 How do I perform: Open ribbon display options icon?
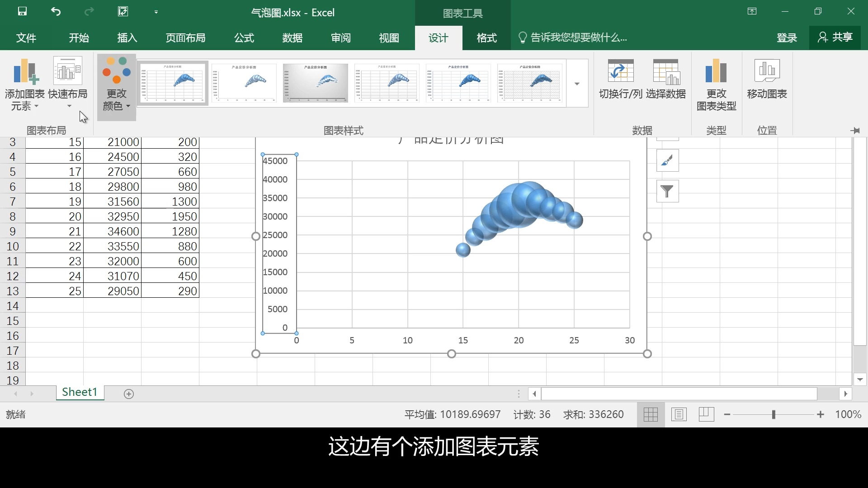[752, 12]
